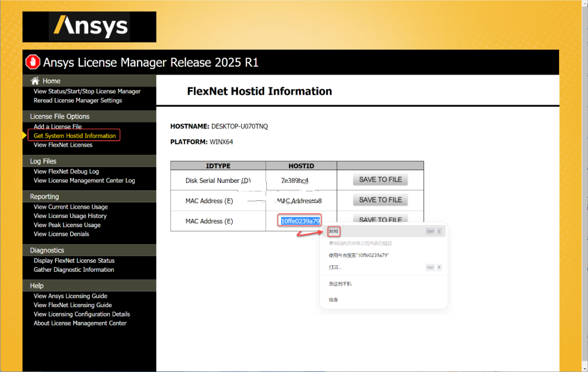Click SAVE TO FILE for 10ffe0239a79 row
Image resolution: width=588 pixels, height=372 pixels.
380,218
